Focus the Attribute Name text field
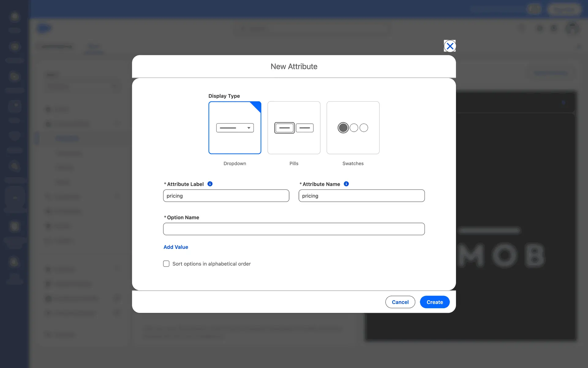 click(x=361, y=196)
